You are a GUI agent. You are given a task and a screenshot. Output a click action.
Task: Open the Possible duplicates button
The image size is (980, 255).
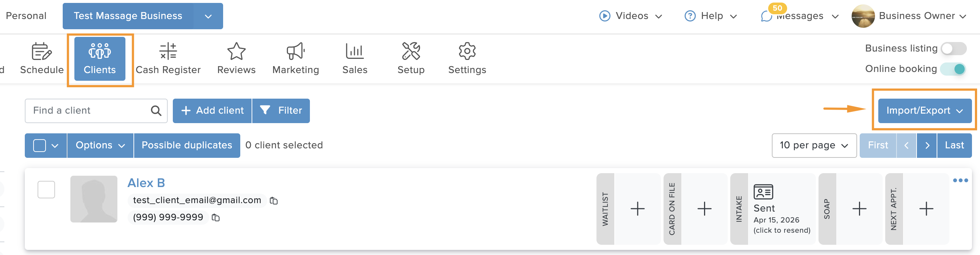click(187, 145)
